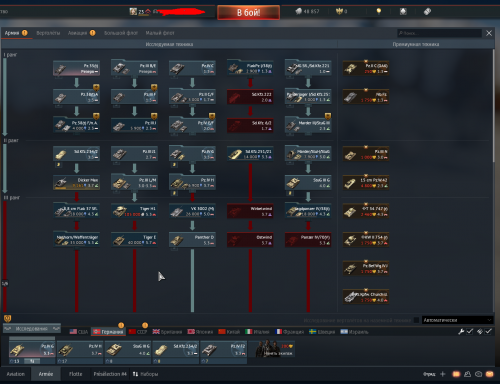Select the StuG III G in tree
This screenshot has height=384, width=500.
pos(308,183)
